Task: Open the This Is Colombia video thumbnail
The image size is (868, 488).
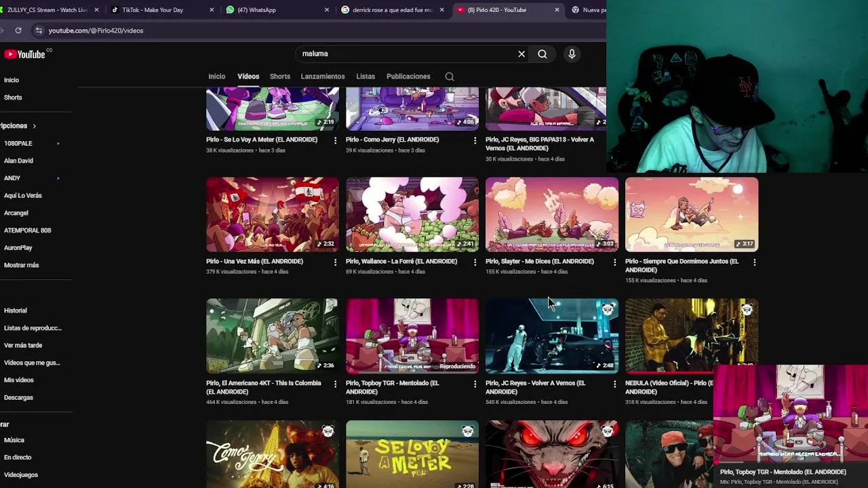Action: (273, 336)
